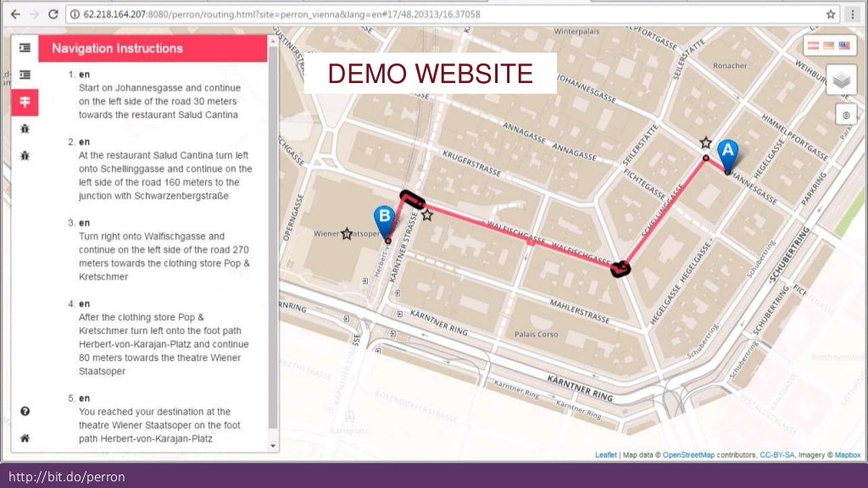Select the highlighted signpost navigation tab

click(x=25, y=103)
